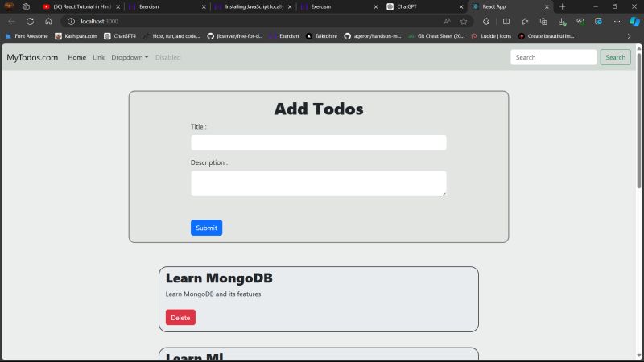Click the browser profile avatar
Viewport: 644px width, 362px height.
9,6
